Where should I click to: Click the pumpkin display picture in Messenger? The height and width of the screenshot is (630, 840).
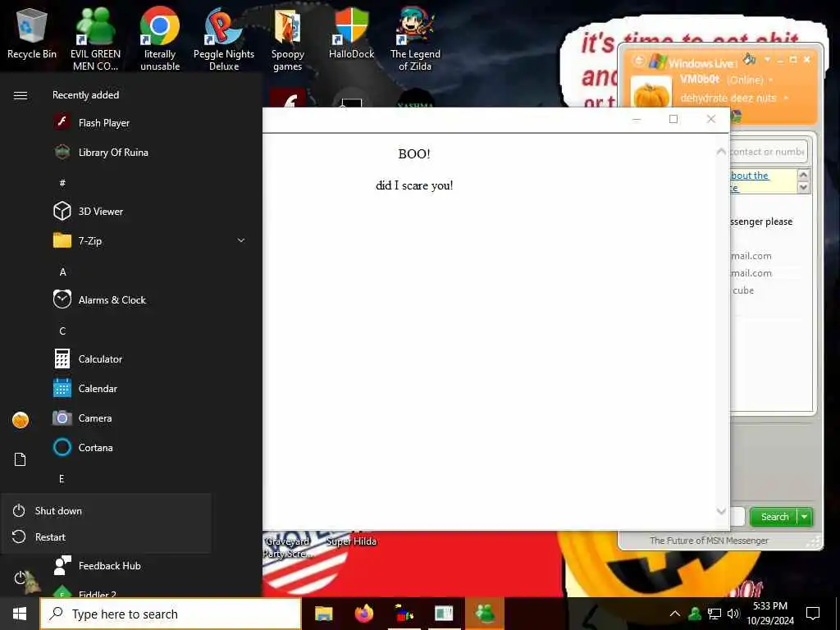pyautogui.click(x=651, y=92)
